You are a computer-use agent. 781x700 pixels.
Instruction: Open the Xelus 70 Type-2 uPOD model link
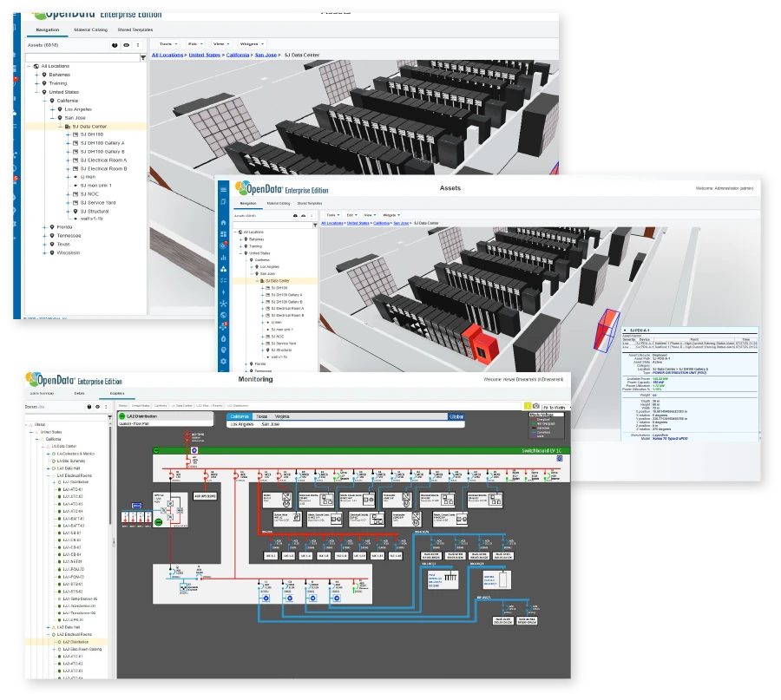coord(670,439)
